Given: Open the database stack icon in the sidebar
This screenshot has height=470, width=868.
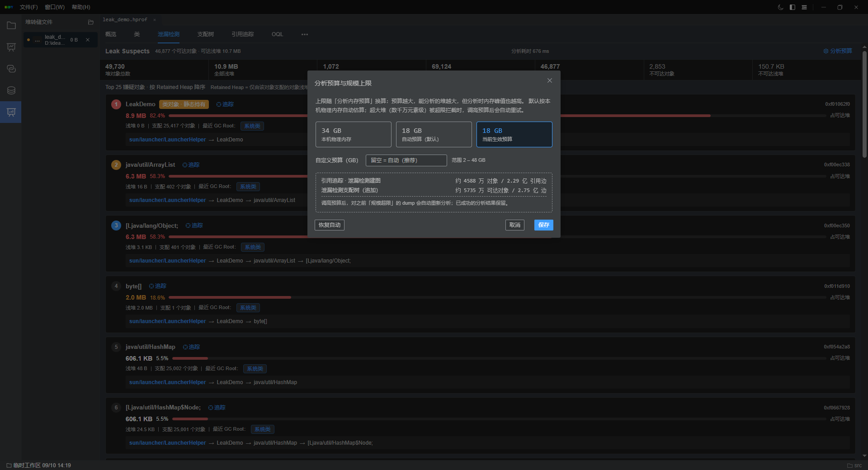Looking at the screenshot, I should pos(11,90).
